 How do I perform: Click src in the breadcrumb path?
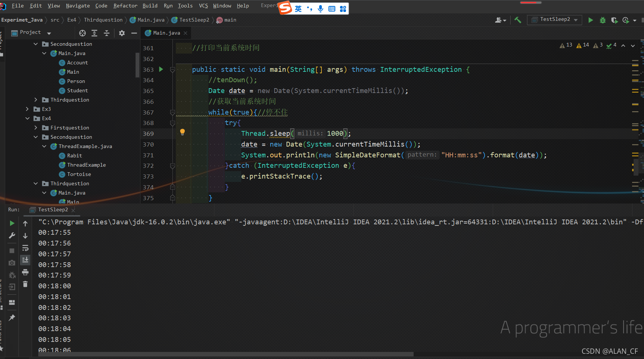coord(55,20)
